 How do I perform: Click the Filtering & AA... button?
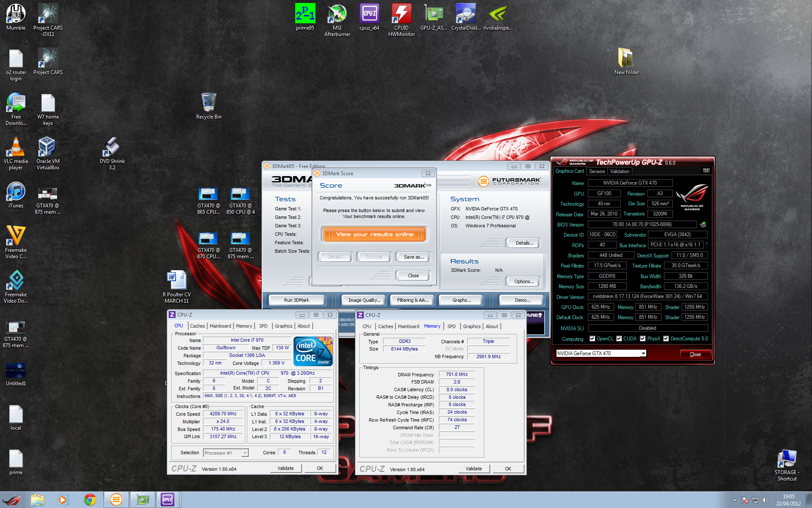[413, 300]
